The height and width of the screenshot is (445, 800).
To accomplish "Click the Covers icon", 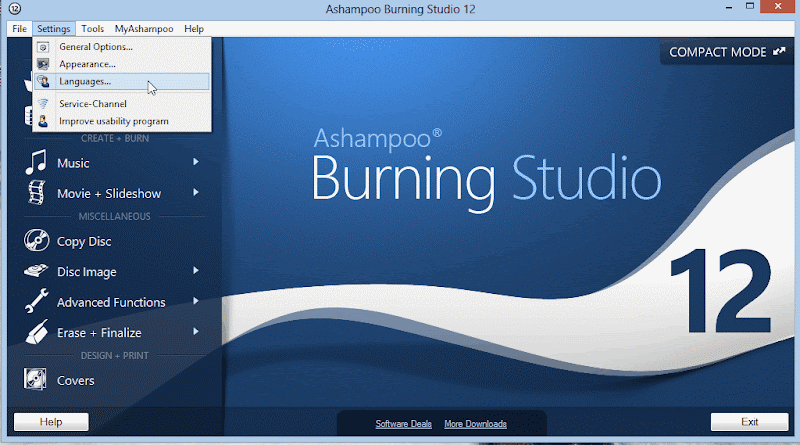I will (x=35, y=380).
